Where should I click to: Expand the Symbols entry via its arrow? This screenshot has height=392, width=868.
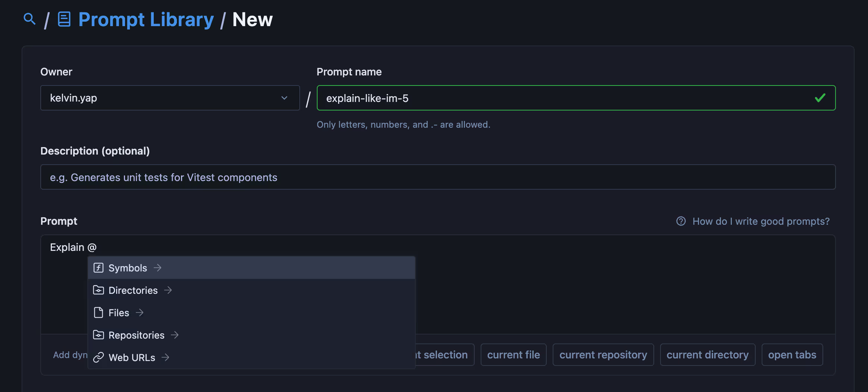[158, 268]
